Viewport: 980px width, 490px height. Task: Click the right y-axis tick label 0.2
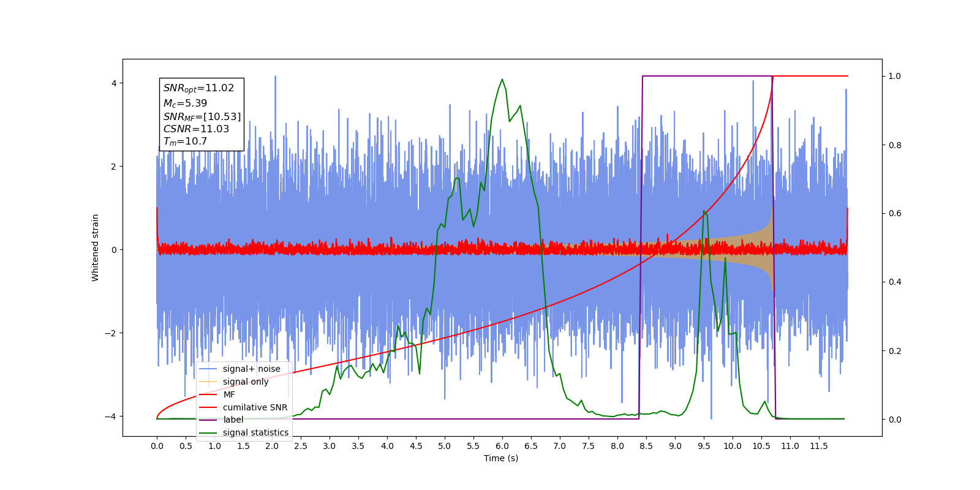[x=895, y=351]
